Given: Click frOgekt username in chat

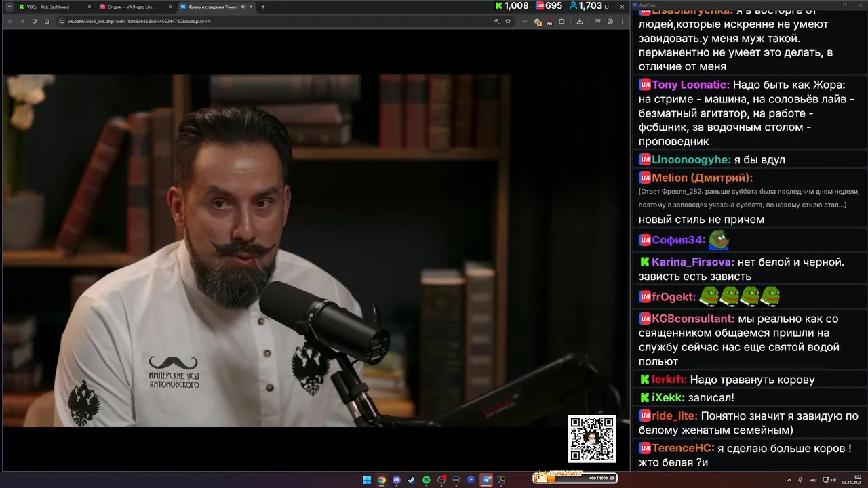Looking at the screenshot, I should tap(674, 297).
